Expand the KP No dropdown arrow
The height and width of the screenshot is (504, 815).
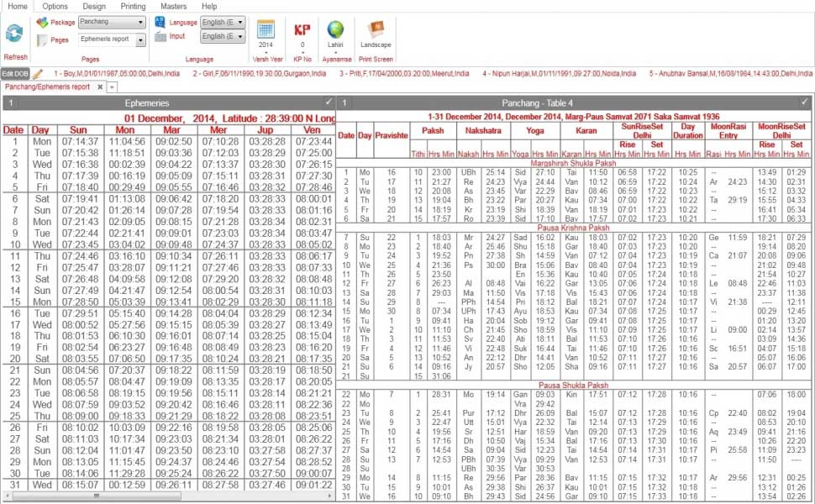coord(302,52)
